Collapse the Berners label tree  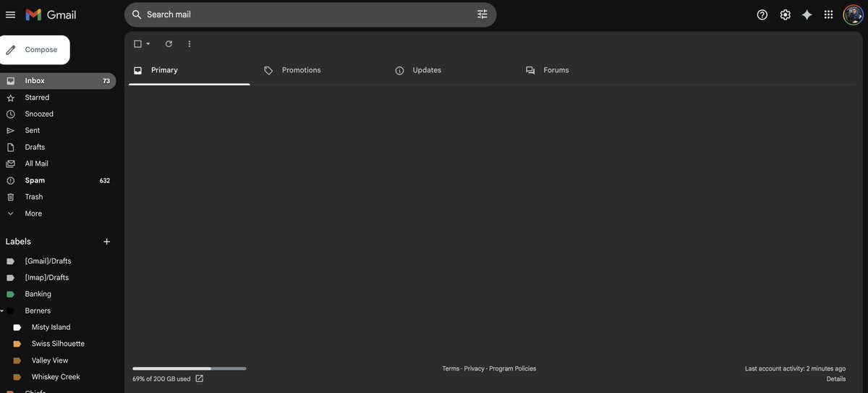[x=2, y=311]
